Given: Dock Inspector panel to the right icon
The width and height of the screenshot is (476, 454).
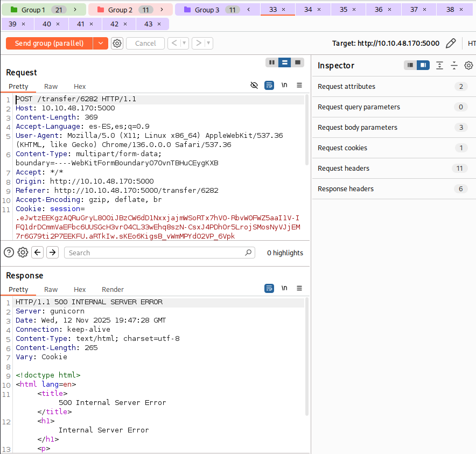Looking at the screenshot, I should click(x=423, y=65).
